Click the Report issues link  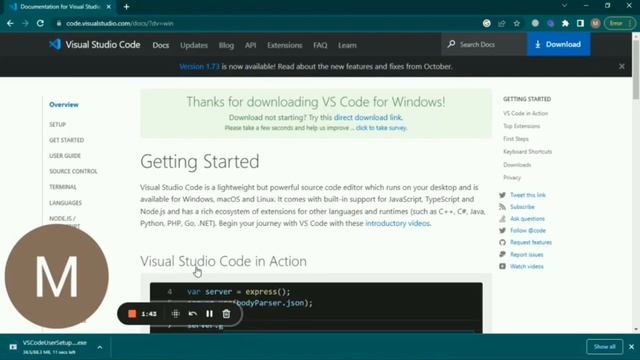(x=527, y=255)
